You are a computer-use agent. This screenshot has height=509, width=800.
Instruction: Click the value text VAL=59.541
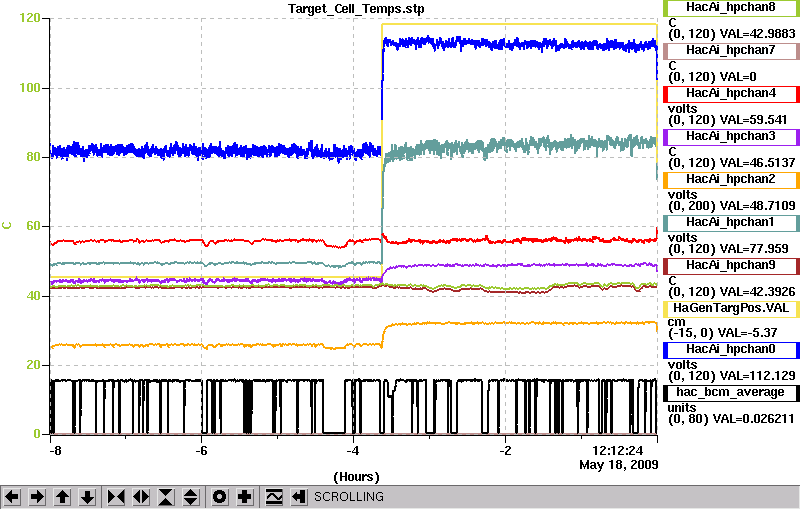753,120
